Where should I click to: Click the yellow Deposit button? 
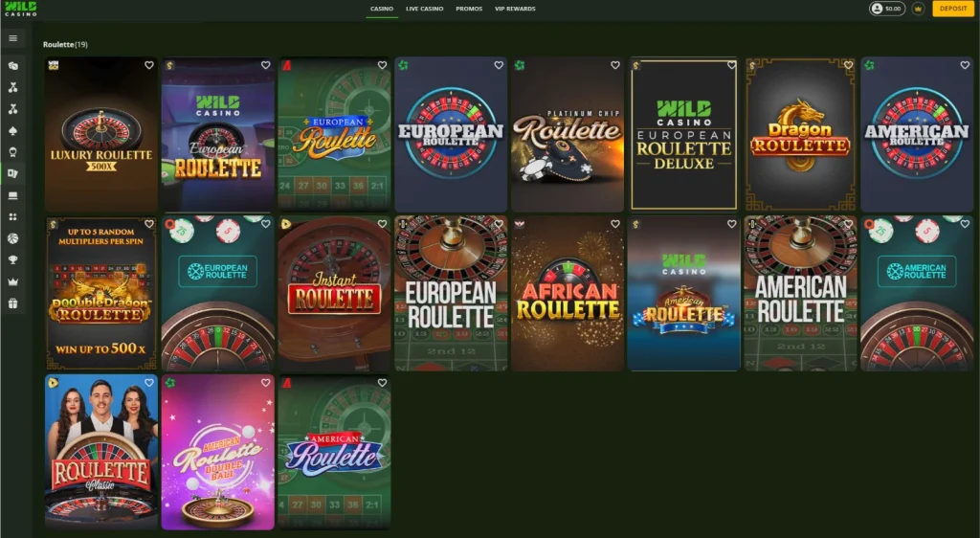click(x=953, y=9)
